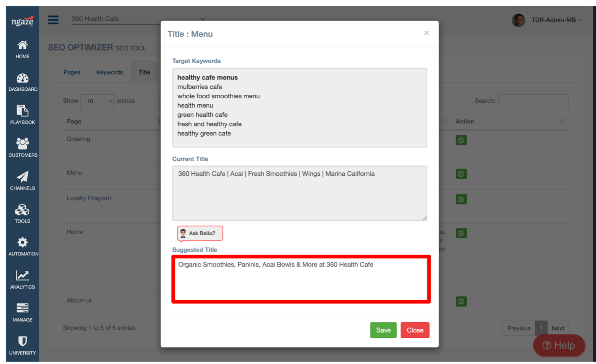Select keyword 'healthy green cafe'

click(x=204, y=133)
